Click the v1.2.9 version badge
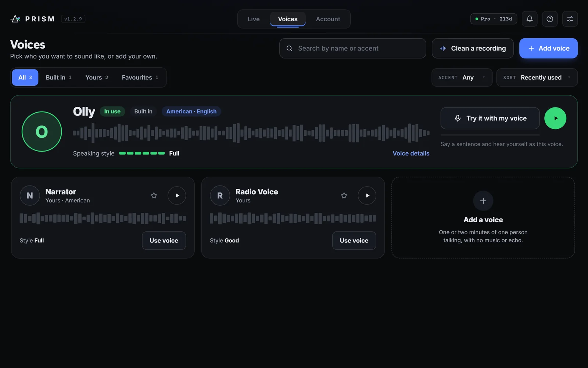The image size is (588, 368). click(x=73, y=19)
